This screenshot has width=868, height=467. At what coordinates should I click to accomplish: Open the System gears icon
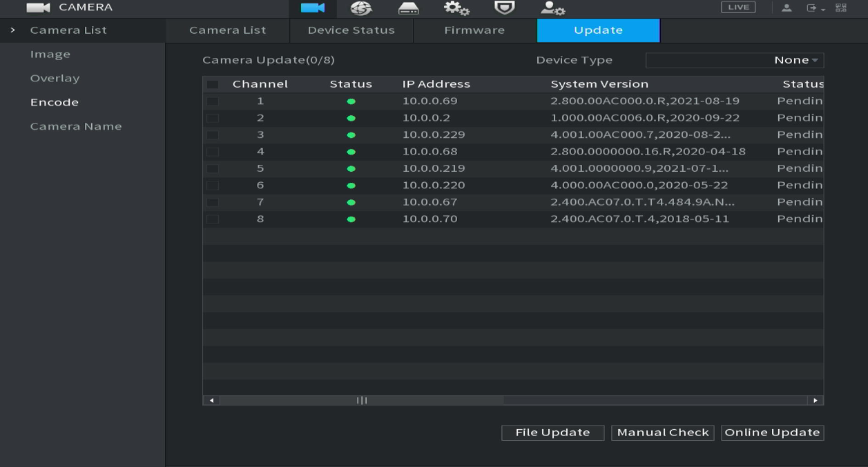click(x=456, y=8)
